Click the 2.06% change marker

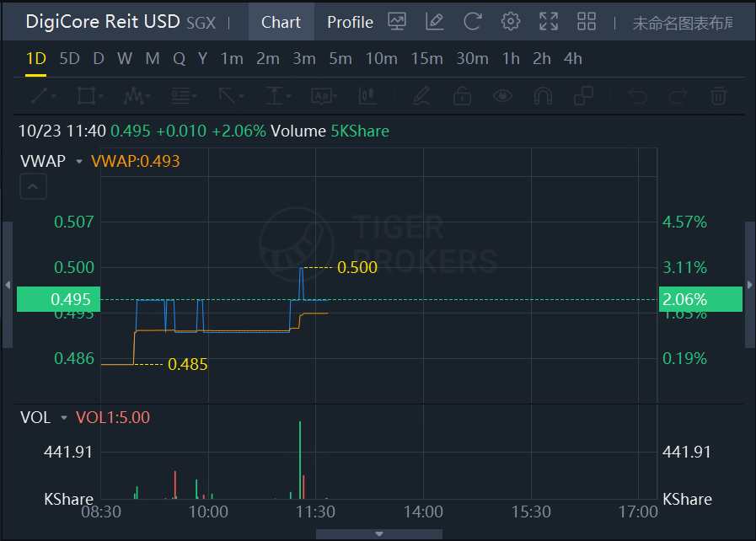click(x=700, y=299)
